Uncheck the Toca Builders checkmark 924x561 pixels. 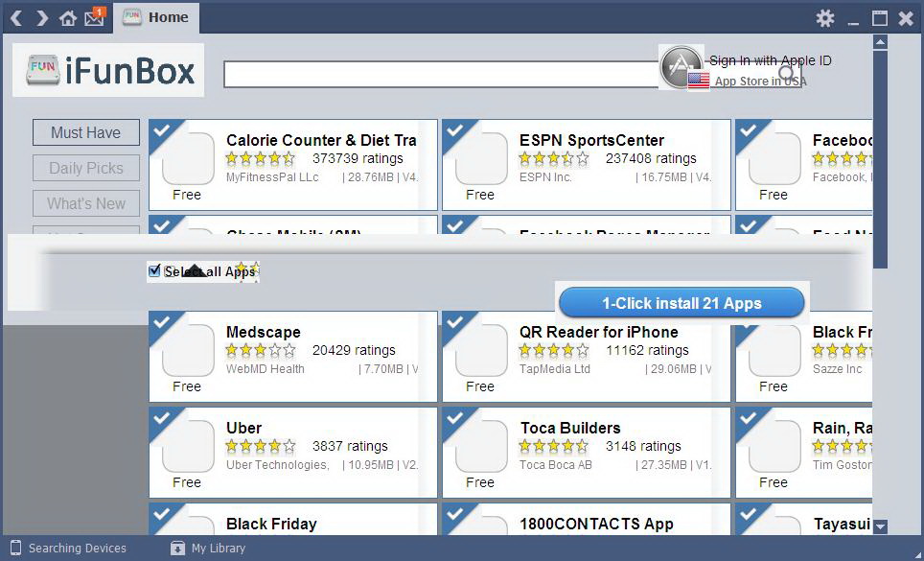coord(454,418)
